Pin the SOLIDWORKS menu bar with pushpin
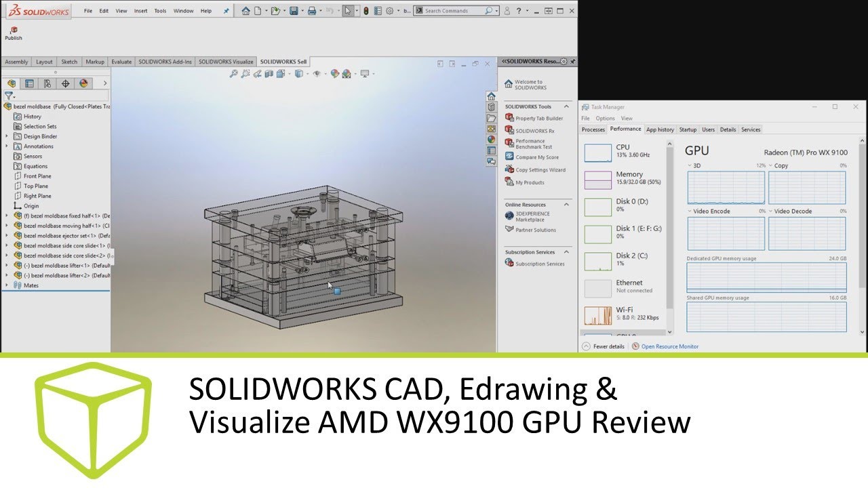This screenshot has width=868, height=488. [x=226, y=11]
